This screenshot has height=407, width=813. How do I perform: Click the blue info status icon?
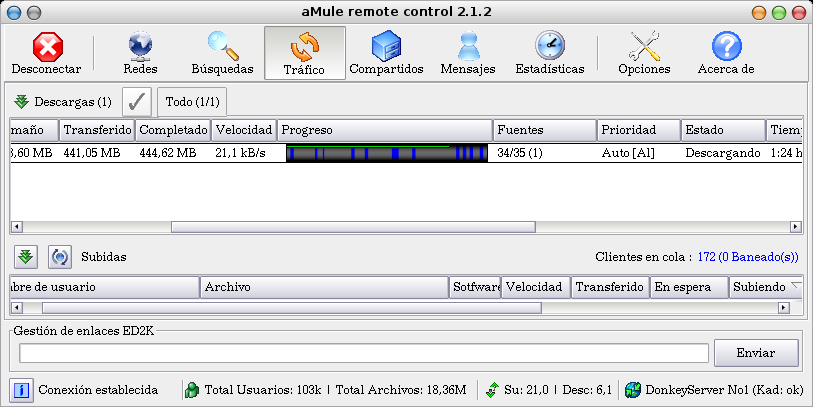(21, 390)
